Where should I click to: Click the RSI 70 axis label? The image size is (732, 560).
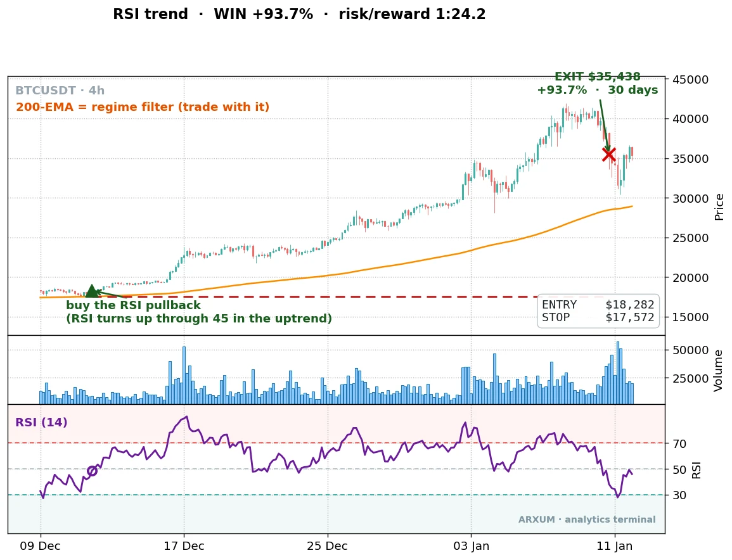(x=679, y=444)
